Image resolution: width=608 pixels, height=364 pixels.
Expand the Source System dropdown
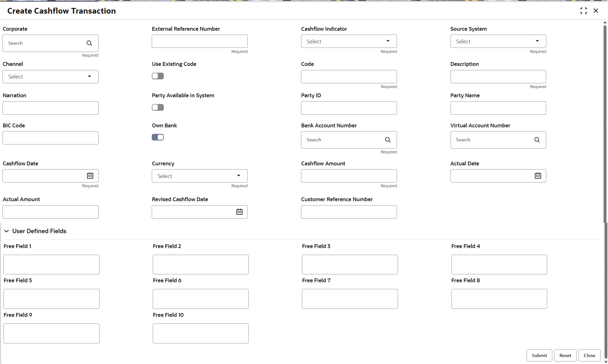498,42
